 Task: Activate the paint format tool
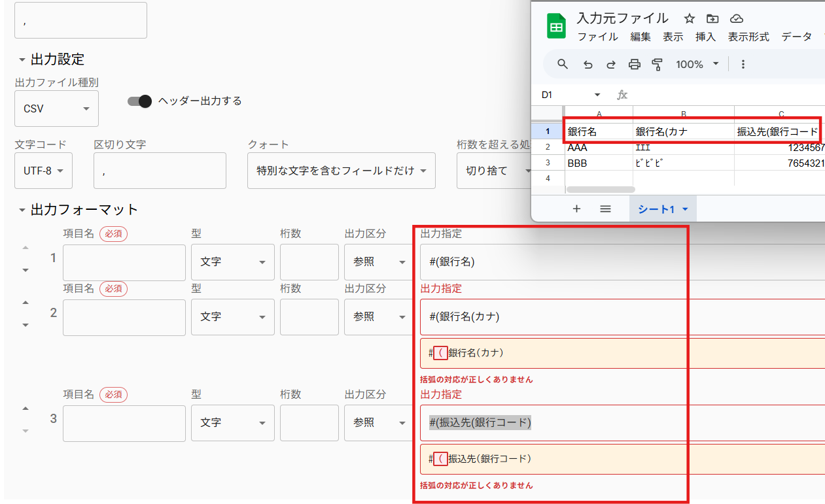pos(658,64)
